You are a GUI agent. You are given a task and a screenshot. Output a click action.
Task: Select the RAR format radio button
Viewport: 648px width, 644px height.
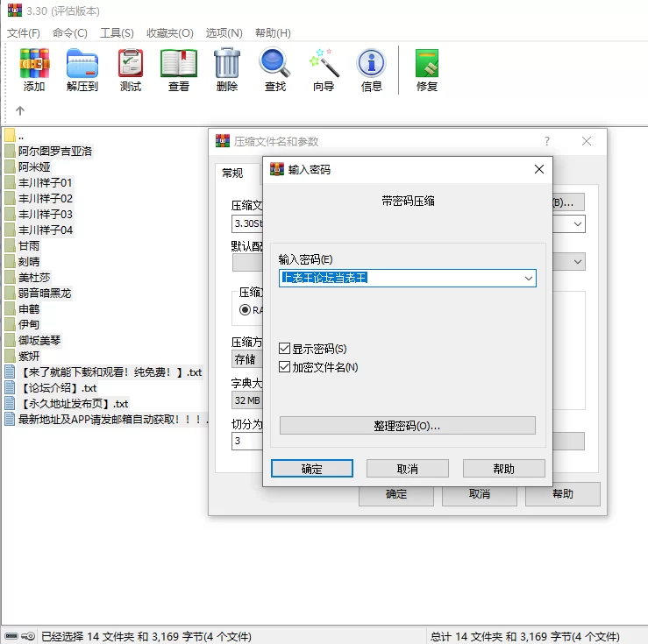[x=246, y=309]
